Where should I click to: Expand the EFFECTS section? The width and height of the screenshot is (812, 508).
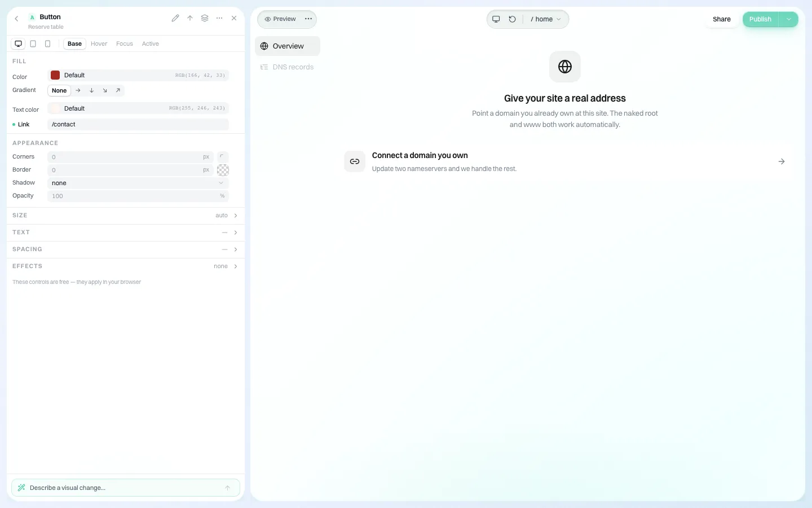tap(125, 266)
